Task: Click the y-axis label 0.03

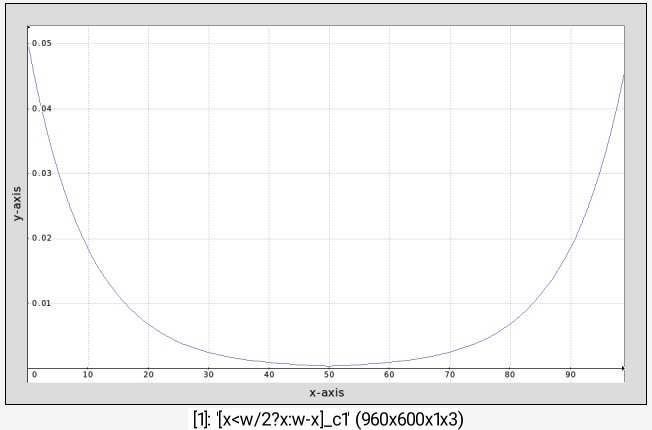Action: point(42,173)
